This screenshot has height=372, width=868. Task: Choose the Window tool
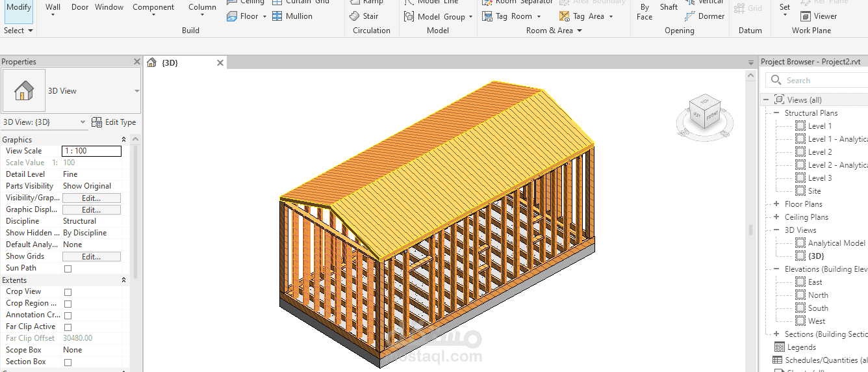pyautogui.click(x=109, y=7)
